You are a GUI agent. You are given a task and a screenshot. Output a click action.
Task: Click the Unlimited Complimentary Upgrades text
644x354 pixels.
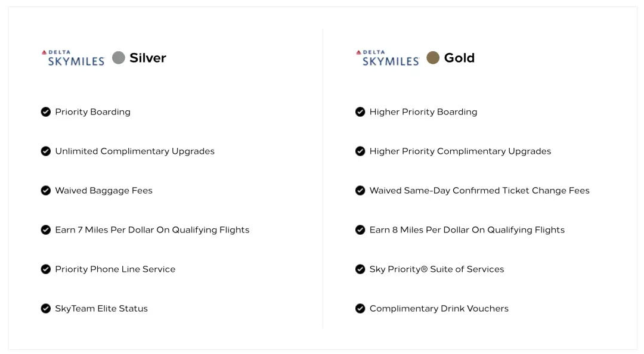[135, 151]
